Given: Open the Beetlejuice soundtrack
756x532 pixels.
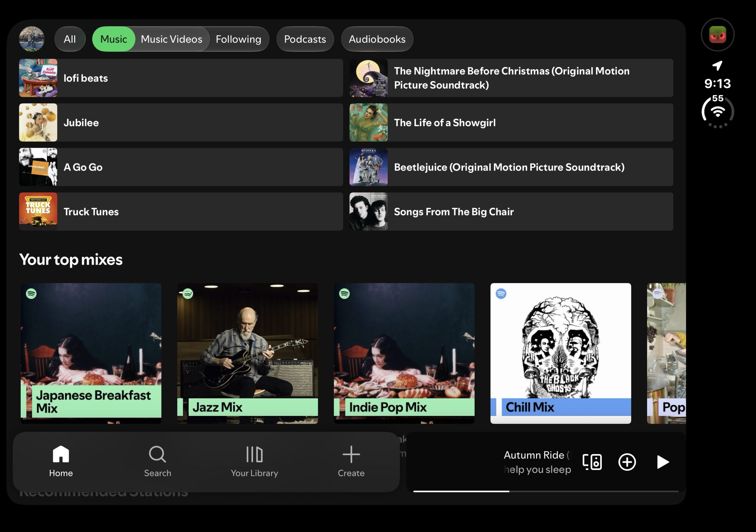Looking at the screenshot, I should [x=511, y=167].
